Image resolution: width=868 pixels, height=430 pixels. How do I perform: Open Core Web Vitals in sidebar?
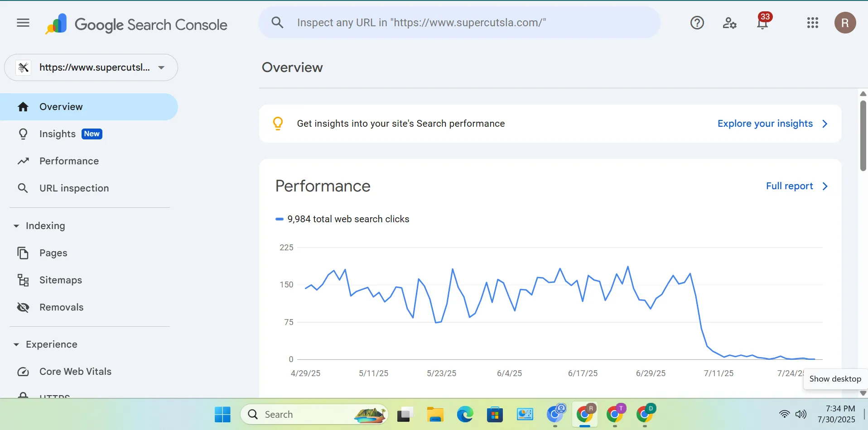pyautogui.click(x=89, y=372)
